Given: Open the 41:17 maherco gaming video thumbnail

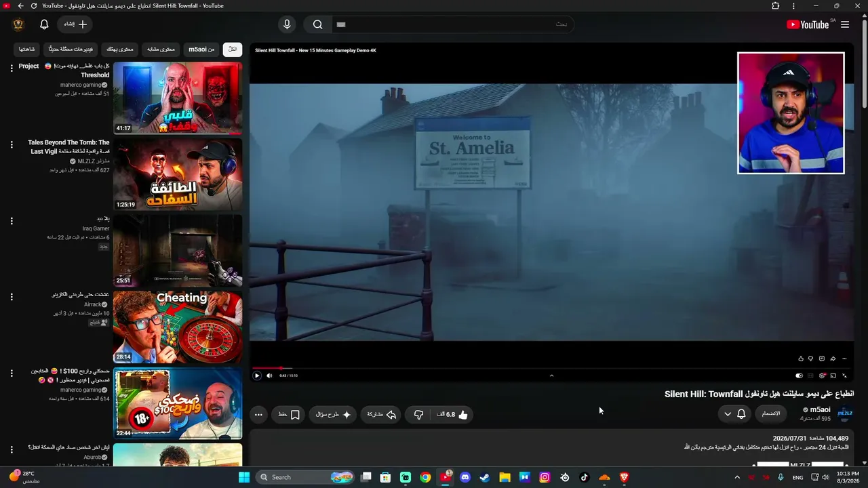Looking at the screenshot, I should [178, 98].
